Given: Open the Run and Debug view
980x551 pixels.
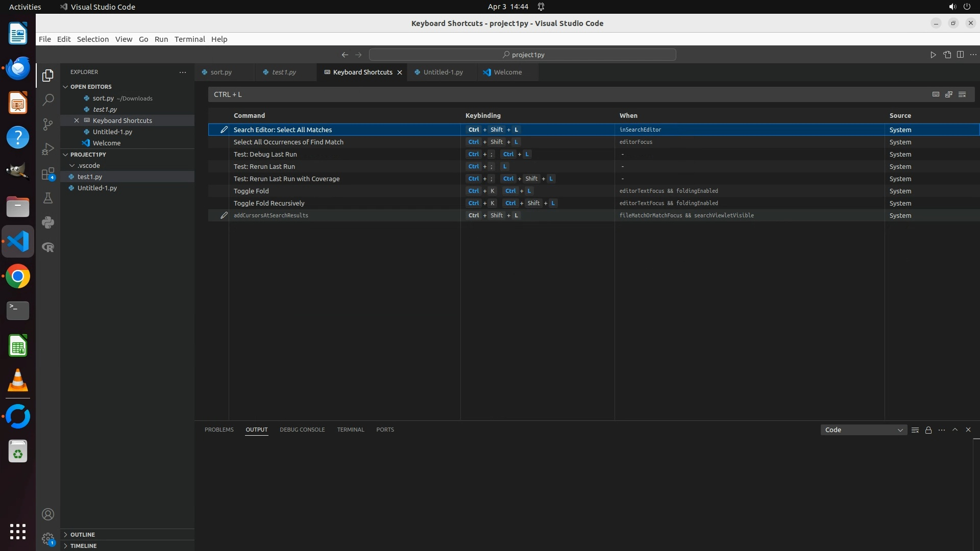Looking at the screenshot, I should tap(48, 149).
